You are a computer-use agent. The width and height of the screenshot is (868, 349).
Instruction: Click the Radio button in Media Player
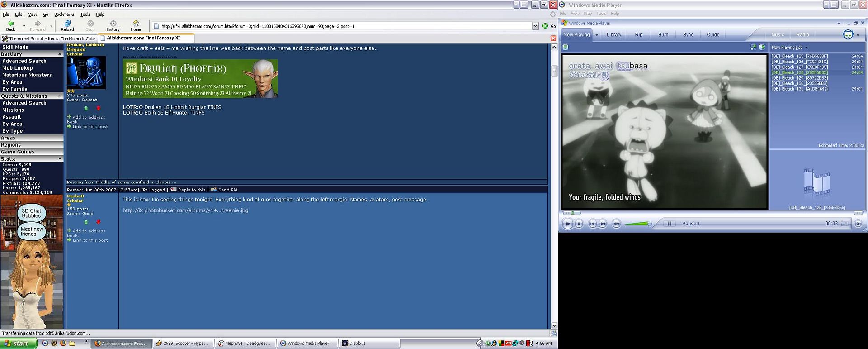tap(802, 35)
